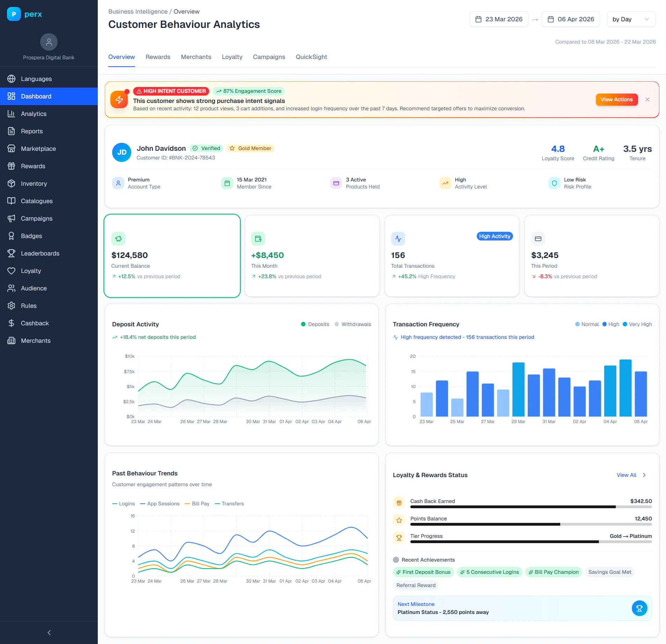Click the Gold Member badge
Screen dimensions: 666x644
[251, 148]
